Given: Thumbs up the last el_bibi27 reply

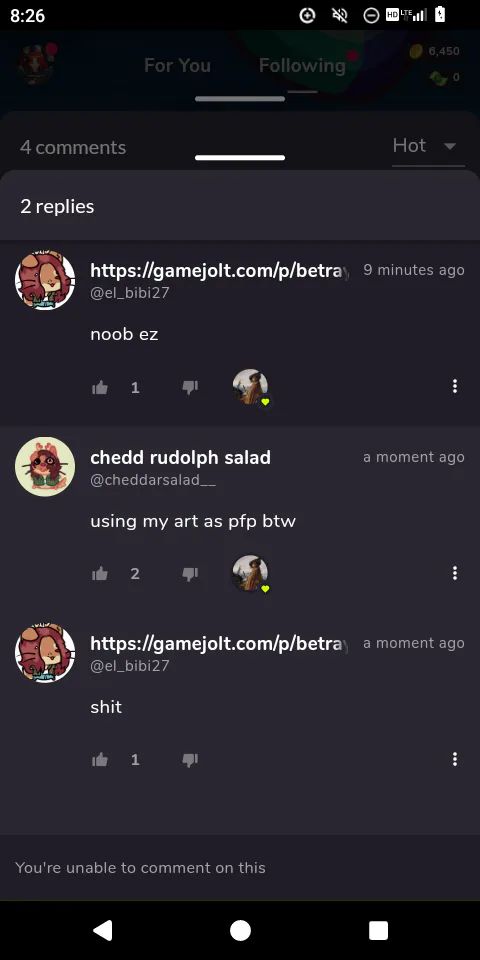Looking at the screenshot, I should [100, 760].
